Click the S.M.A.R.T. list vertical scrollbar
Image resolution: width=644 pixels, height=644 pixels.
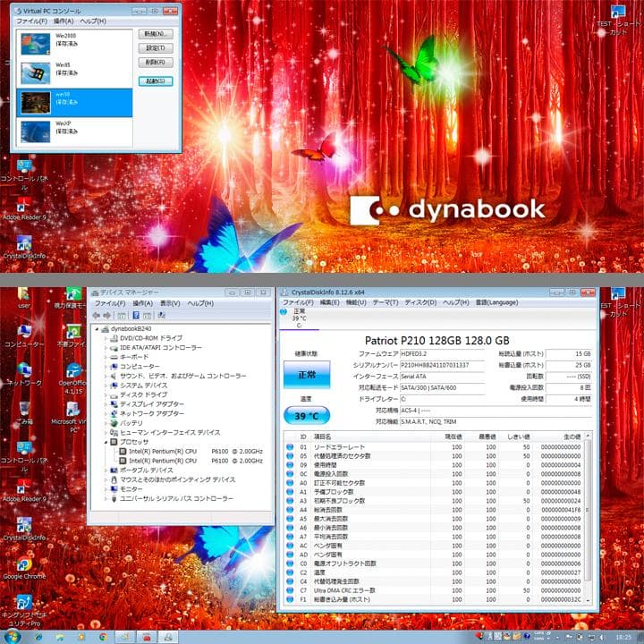click(x=588, y=519)
